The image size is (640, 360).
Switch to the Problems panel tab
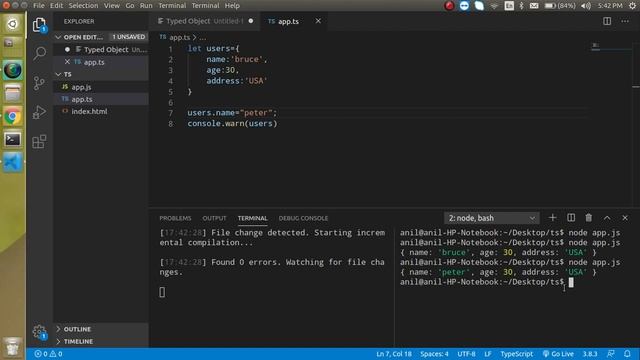pos(175,218)
